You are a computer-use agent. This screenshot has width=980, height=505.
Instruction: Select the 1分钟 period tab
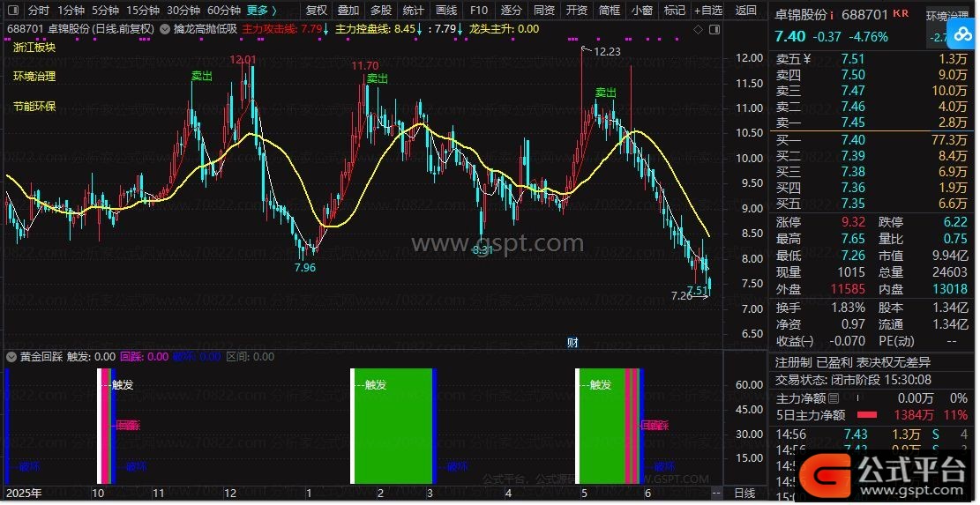click(x=71, y=11)
